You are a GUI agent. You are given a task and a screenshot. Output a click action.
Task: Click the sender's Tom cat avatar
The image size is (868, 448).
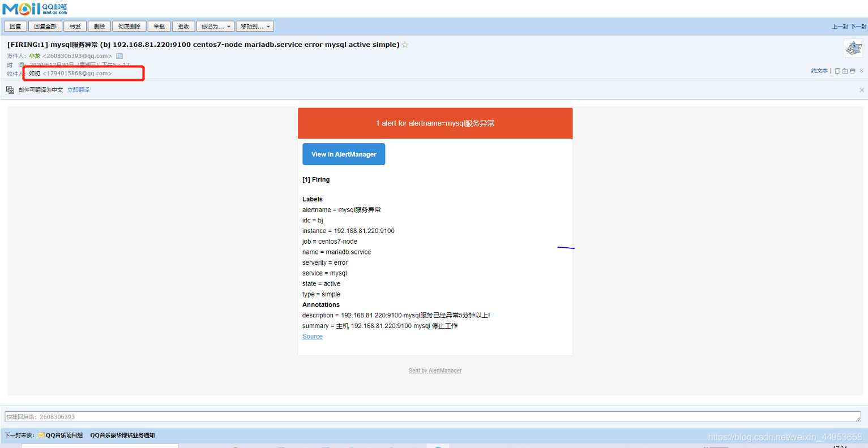pos(853,48)
